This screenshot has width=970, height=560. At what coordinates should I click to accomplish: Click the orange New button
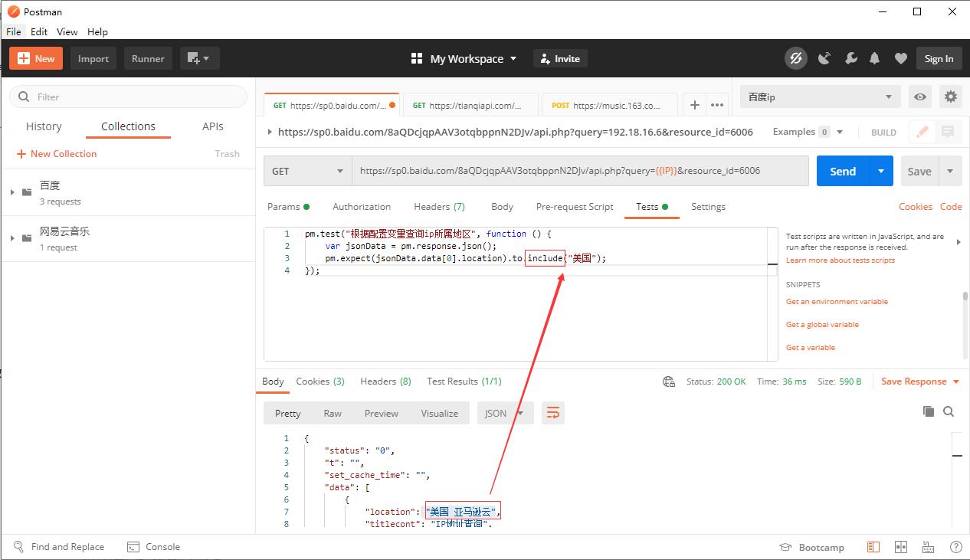coord(36,58)
